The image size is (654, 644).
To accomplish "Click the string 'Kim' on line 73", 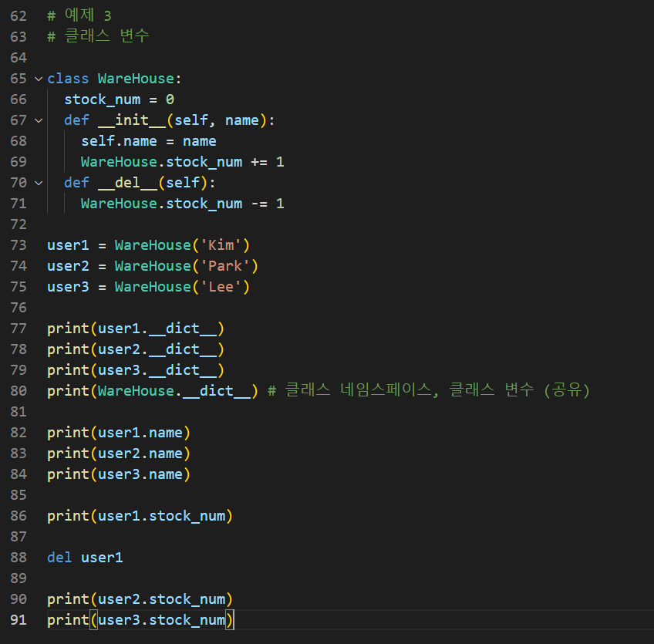I will tap(221, 245).
